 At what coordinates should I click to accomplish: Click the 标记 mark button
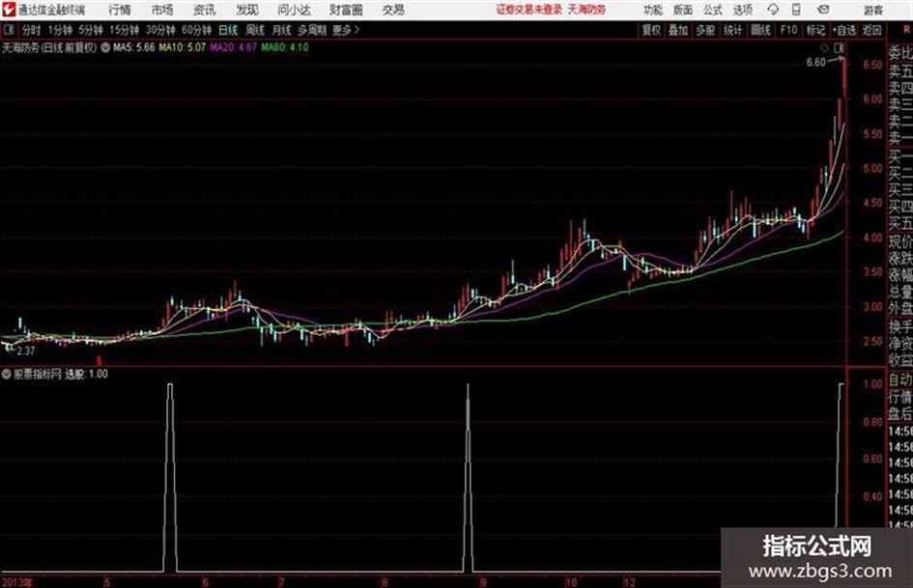click(815, 30)
